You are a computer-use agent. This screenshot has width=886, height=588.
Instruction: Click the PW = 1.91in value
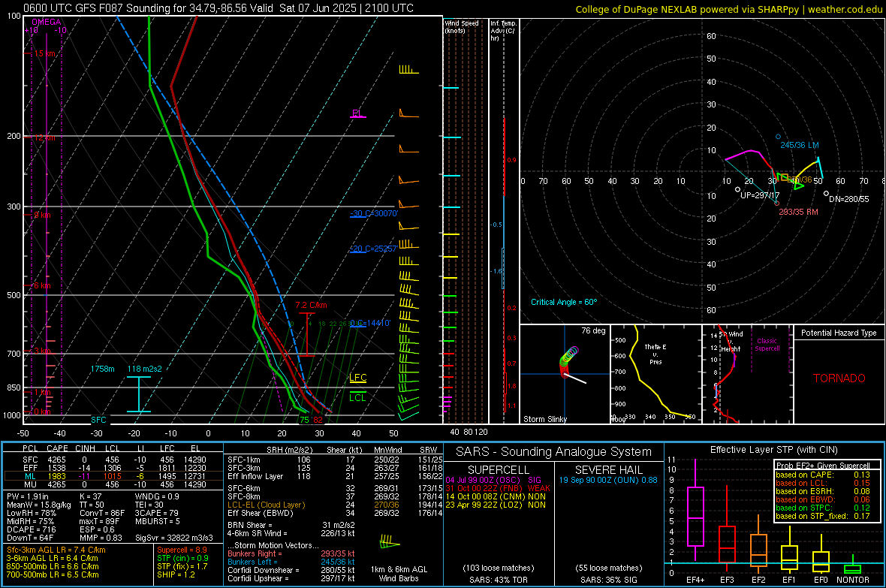tap(28, 496)
